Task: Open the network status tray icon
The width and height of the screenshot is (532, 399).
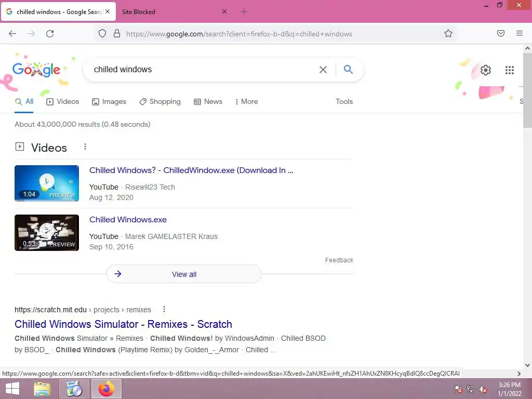Action: coord(471,389)
